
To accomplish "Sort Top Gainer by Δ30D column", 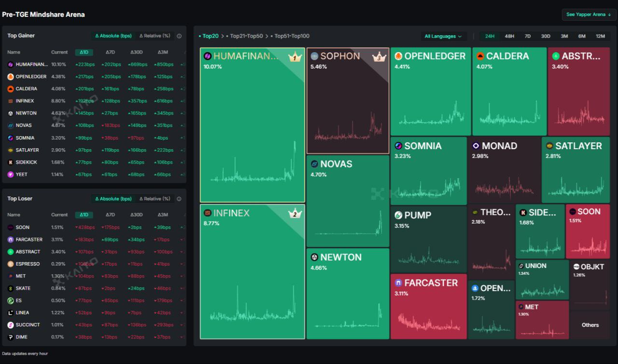I will pos(137,52).
